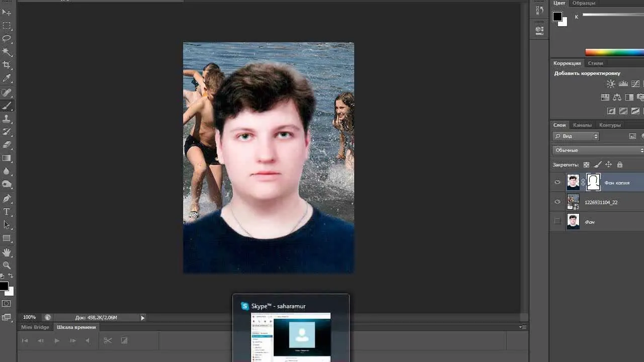Add Curves adjustment
The image size is (644, 362).
[x=636, y=84]
